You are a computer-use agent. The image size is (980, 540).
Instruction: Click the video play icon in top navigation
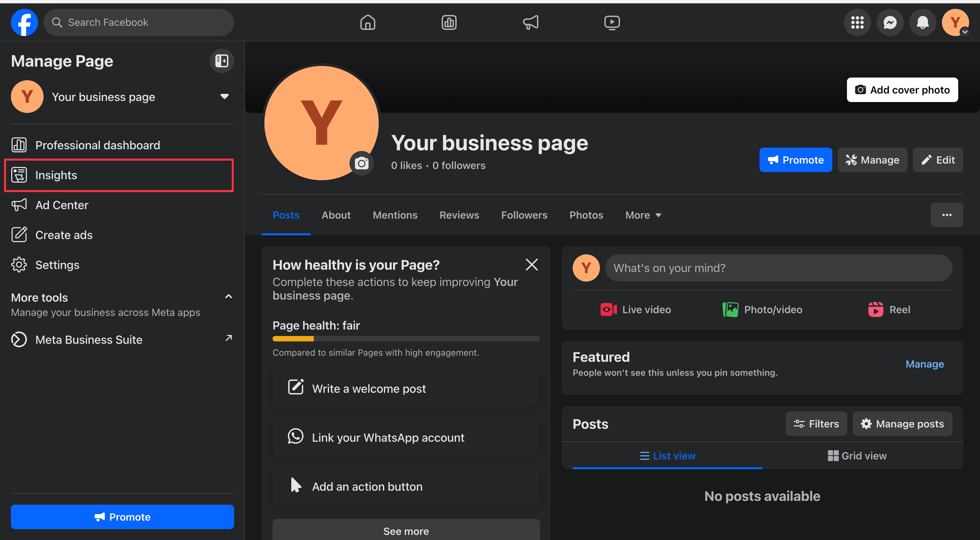pyautogui.click(x=612, y=22)
